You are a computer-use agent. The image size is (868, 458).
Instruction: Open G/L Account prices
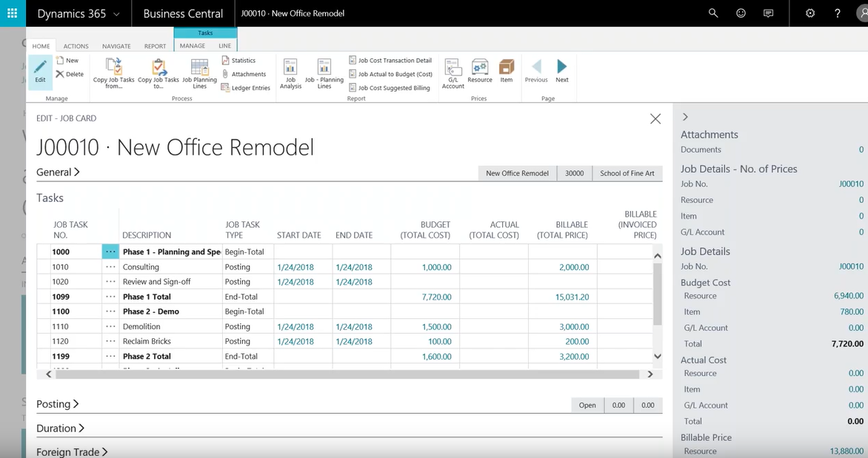click(x=453, y=73)
